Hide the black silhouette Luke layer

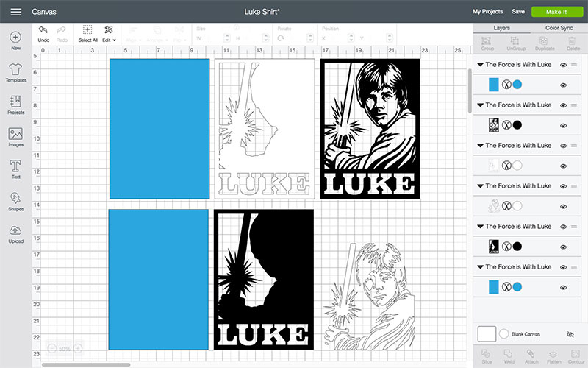(563, 247)
